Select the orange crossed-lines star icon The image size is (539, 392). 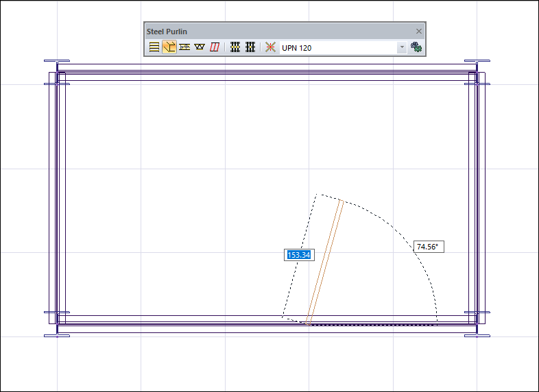(271, 47)
